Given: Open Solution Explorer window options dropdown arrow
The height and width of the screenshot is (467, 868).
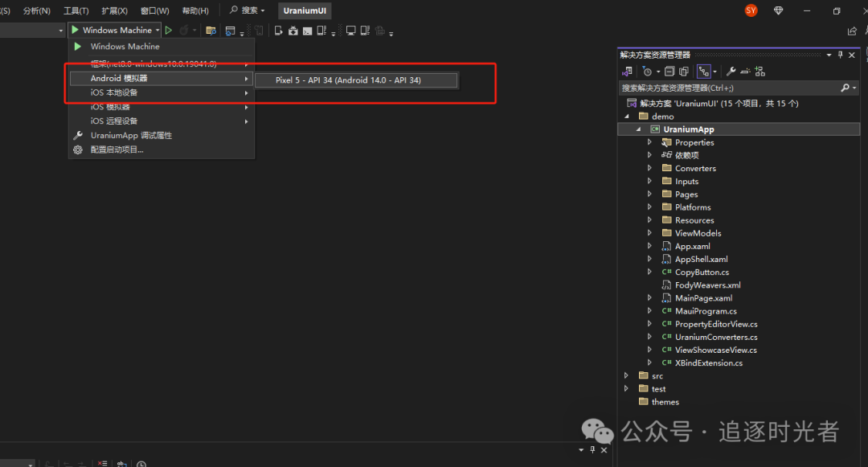Looking at the screenshot, I should (829, 55).
